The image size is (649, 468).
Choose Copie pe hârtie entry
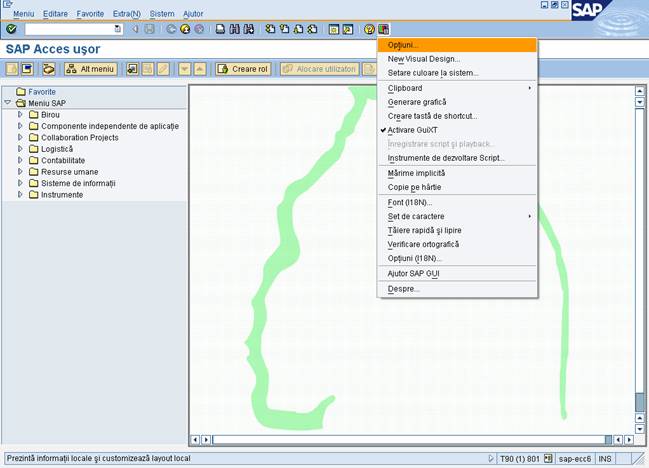(x=457, y=187)
